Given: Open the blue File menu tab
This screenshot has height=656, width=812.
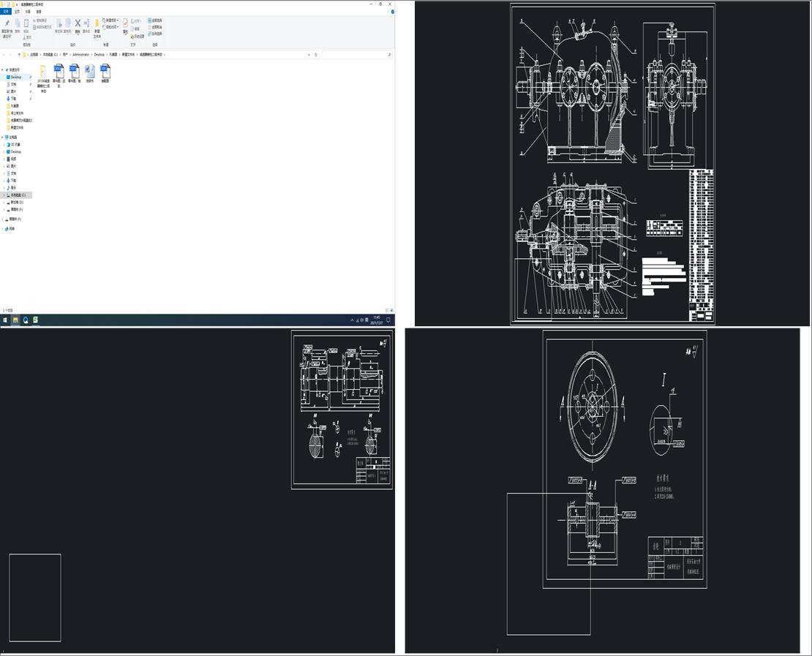Looking at the screenshot, I should [x=6, y=12].
